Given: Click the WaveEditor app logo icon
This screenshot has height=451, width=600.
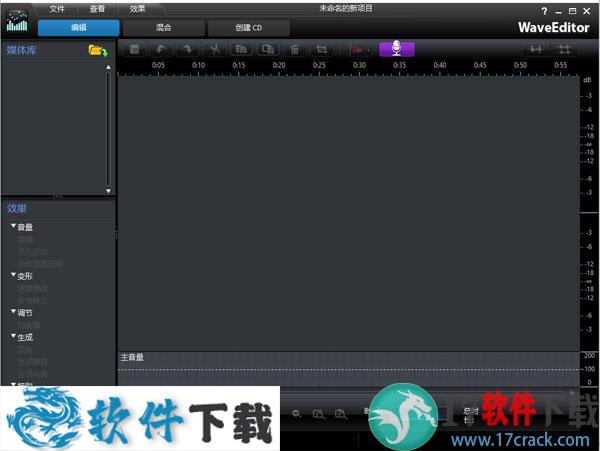Looking at the screenshot, I should point(17,21).
